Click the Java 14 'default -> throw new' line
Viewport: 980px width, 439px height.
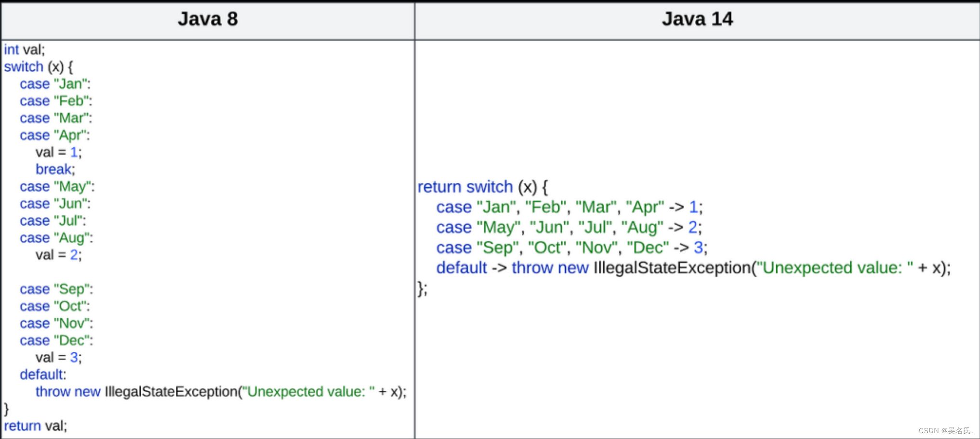[694, 268]
